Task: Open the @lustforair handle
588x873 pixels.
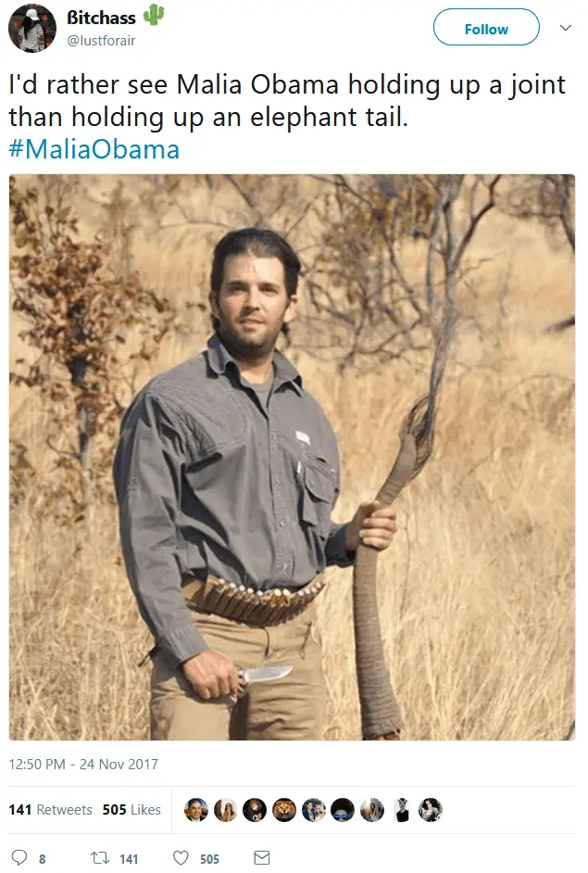Action: click(101, 41)
